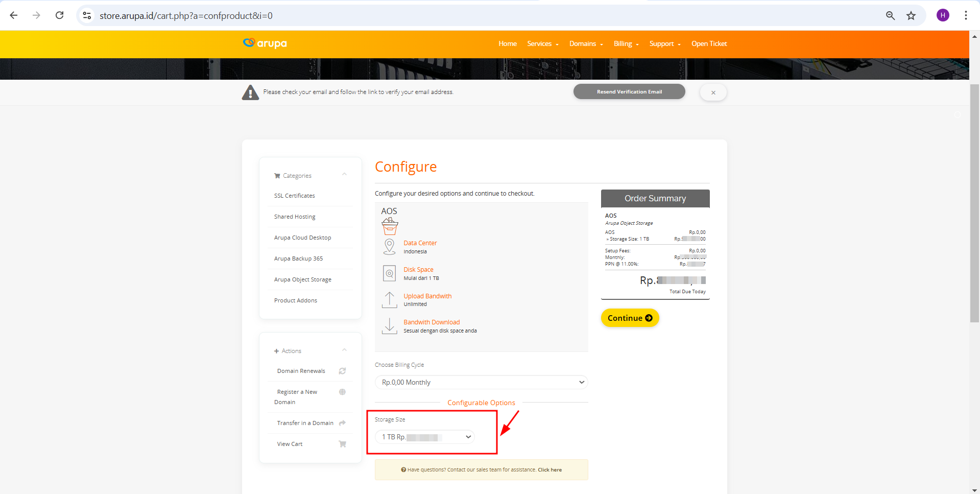Image resolution: width=980 pixels, height=494 pixels.
Task: Click the Bandwith Download arrow icon
Action: pyautogui.click(x=389, y=326)
